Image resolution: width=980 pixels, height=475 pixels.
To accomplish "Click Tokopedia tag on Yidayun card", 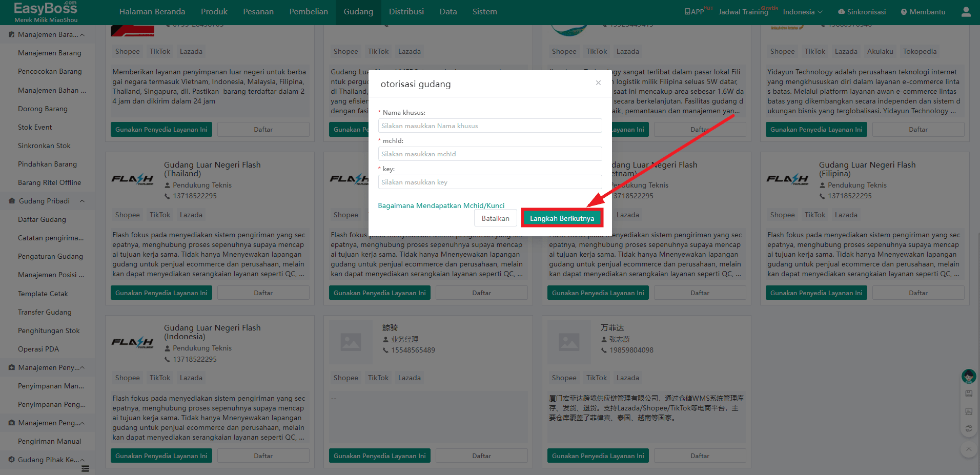I will click(920, 51).
